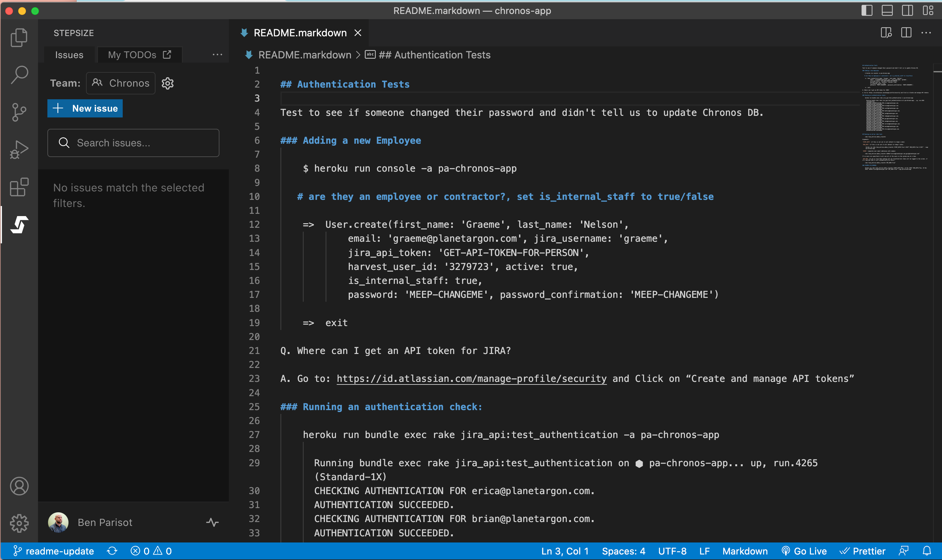
Task: Focus the Search issues field
Action: [x=133, y=143]
